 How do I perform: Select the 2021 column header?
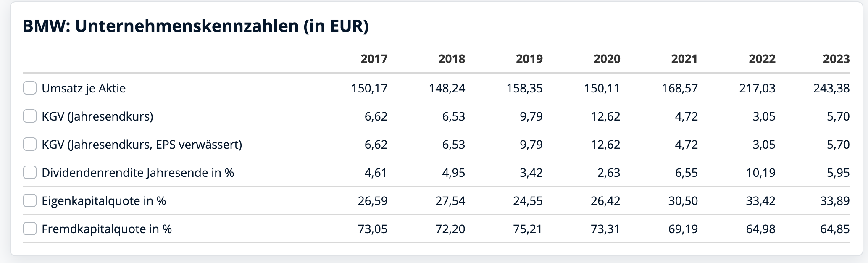[684, 59]
